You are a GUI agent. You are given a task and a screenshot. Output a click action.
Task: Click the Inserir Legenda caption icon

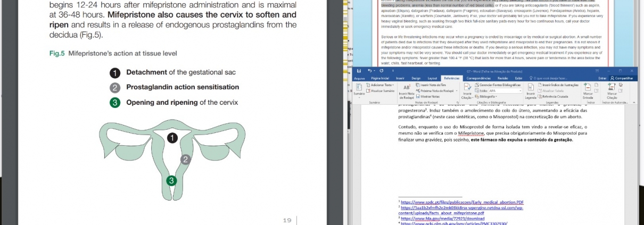pos(531,88)
